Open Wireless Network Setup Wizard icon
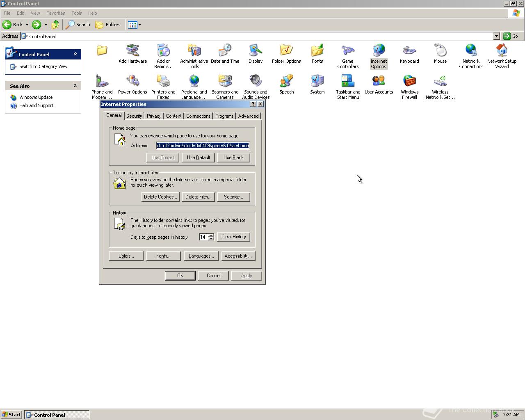Image resolution: width=525 pixels, height=420 pixels. click(x=440, y=87)
